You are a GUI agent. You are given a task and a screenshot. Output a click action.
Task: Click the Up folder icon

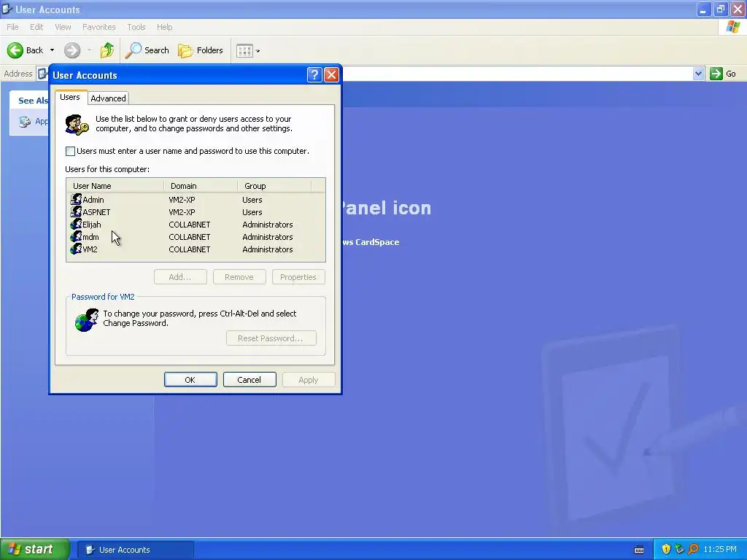pyautogui.click(x=107, y=50)
